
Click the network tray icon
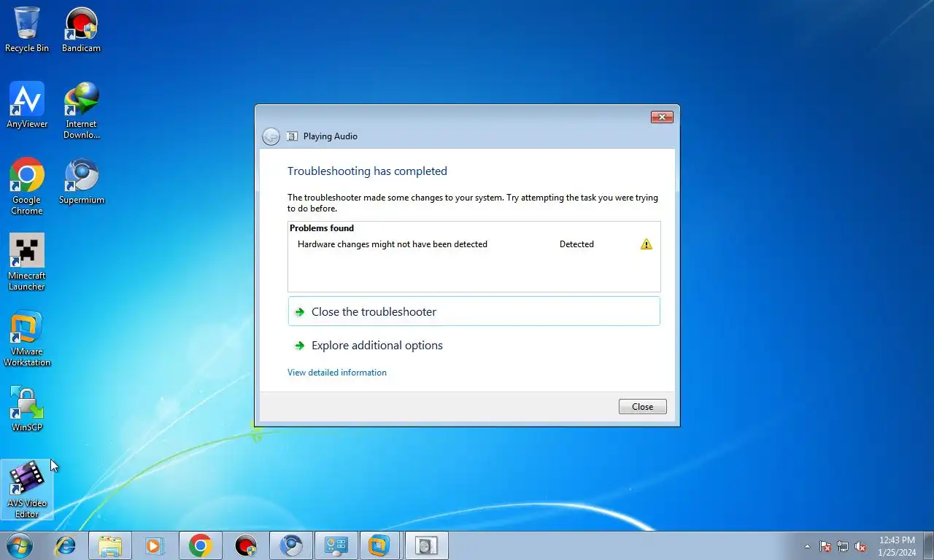(843, 546)
